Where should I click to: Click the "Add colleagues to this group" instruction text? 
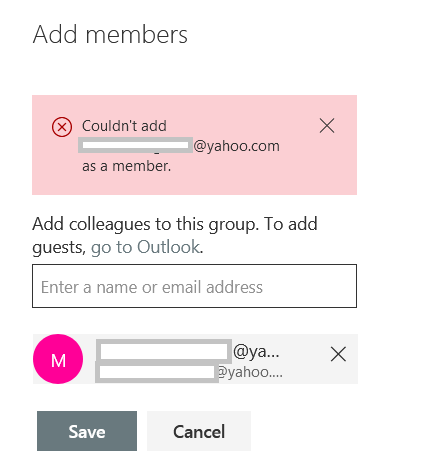tap(146, 224)
